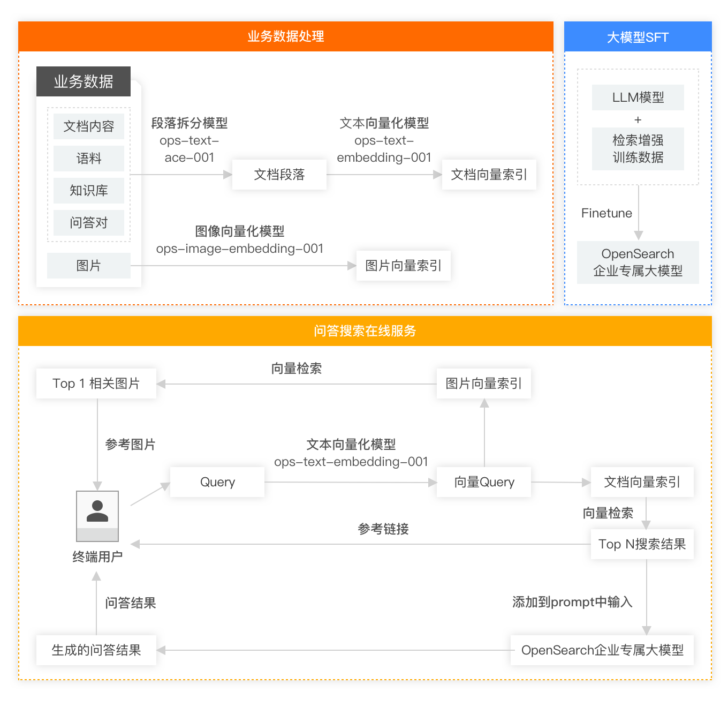Click the 终端用户 caption
The image size is (728, 707).
(x=97, y=557)
